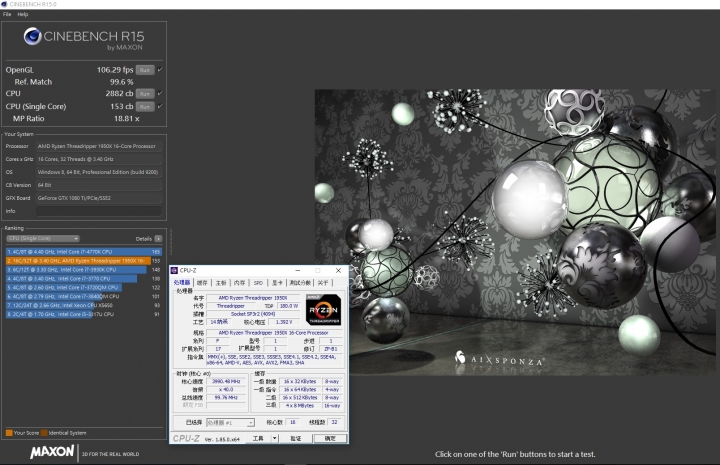Click the rendered spheres scene image
This screenshot has height=465, width=720.
click(x=514, y=232)
